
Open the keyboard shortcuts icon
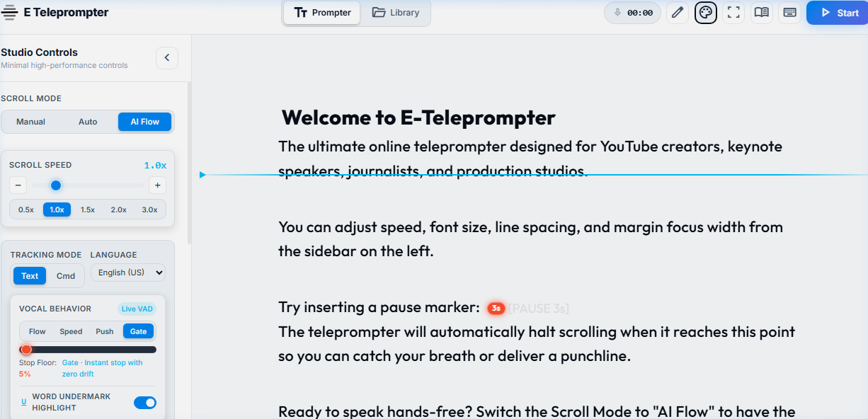point(789,13)
